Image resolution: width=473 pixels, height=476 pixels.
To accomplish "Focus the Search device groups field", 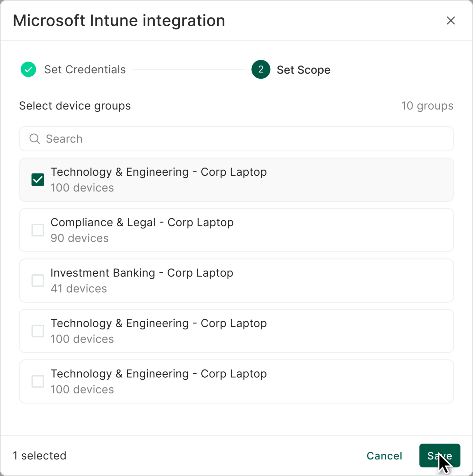I will pyautogui.click(x=236, y=139).
